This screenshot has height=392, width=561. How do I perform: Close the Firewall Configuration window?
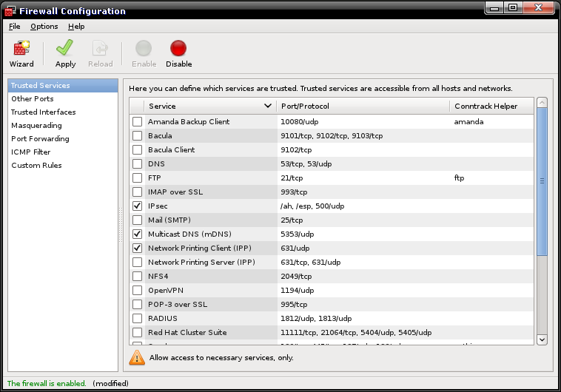tap(539, 8)
